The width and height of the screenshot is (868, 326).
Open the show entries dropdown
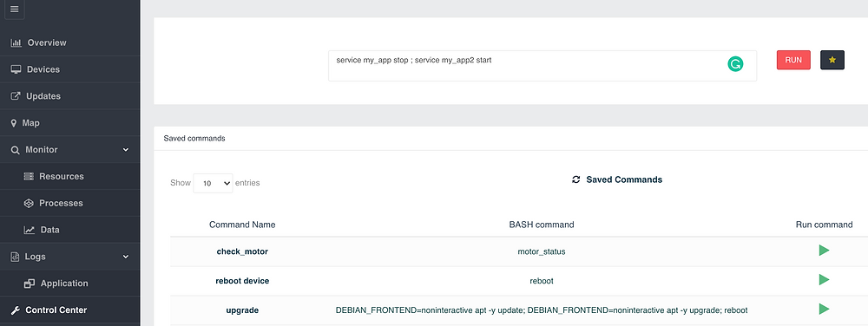click(x=214, y=183)
